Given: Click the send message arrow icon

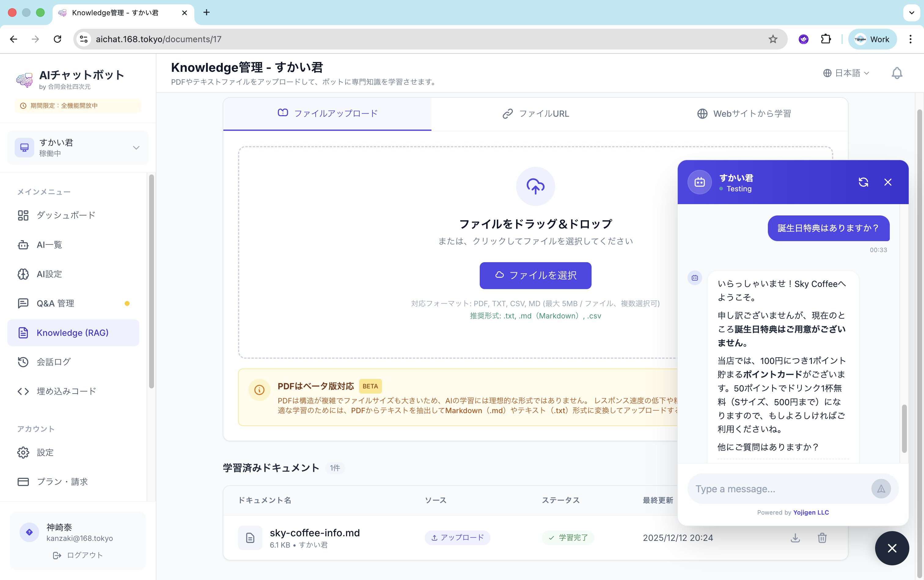Looking at the screenshot, I should (881, 489).
